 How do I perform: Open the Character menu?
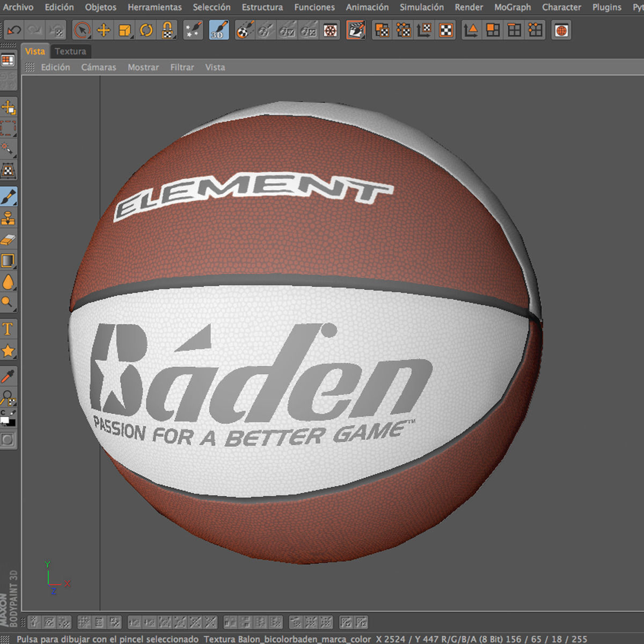coord(561,7)
